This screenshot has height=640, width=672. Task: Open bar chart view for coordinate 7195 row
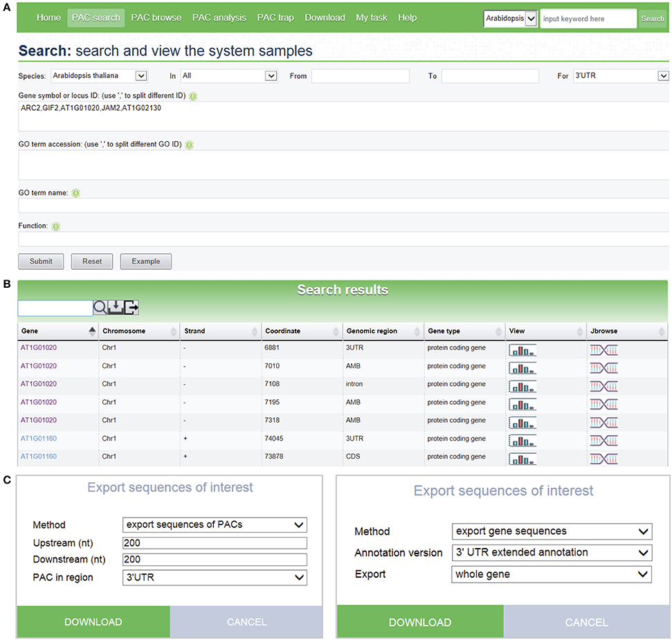pos(522,404)
